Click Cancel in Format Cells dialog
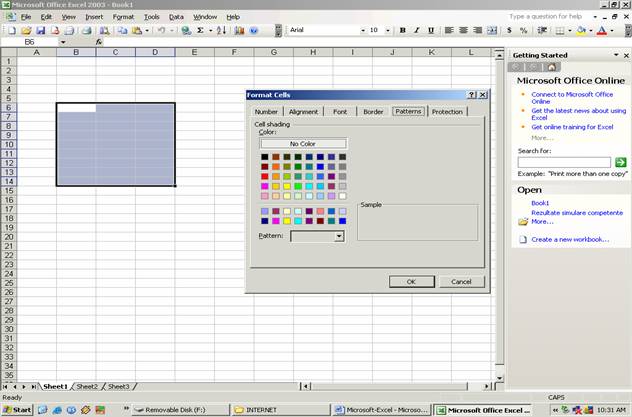 pos(462,282)
